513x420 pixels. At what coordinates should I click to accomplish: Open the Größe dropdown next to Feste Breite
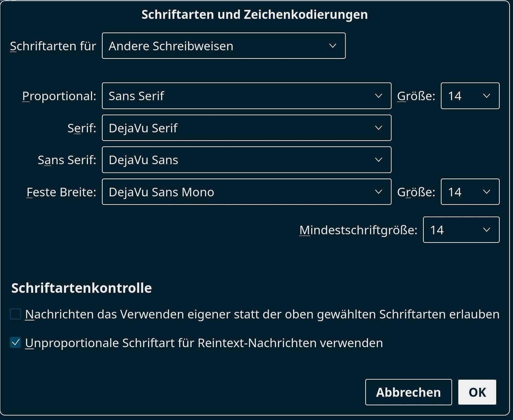[x=470, y=192]
